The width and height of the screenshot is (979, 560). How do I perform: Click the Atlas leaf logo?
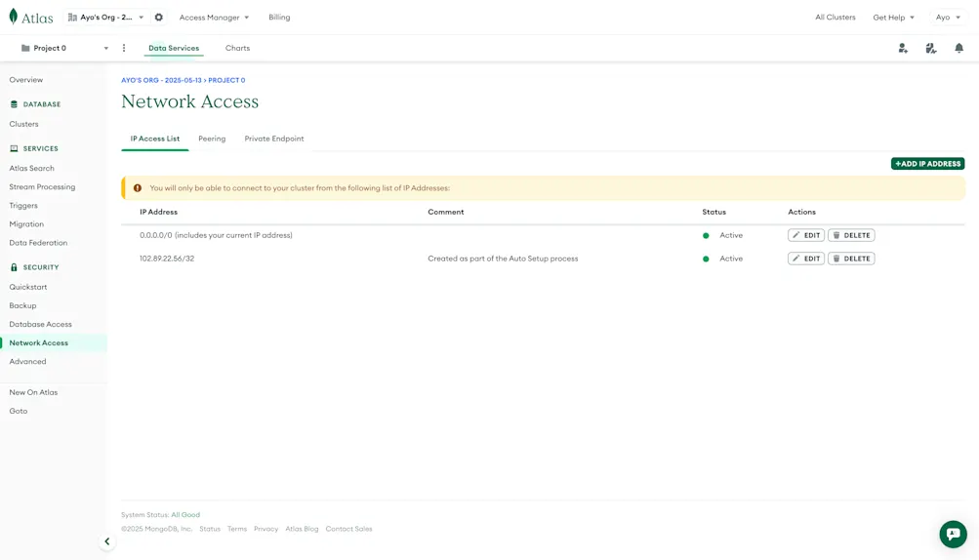click(13, 17)
